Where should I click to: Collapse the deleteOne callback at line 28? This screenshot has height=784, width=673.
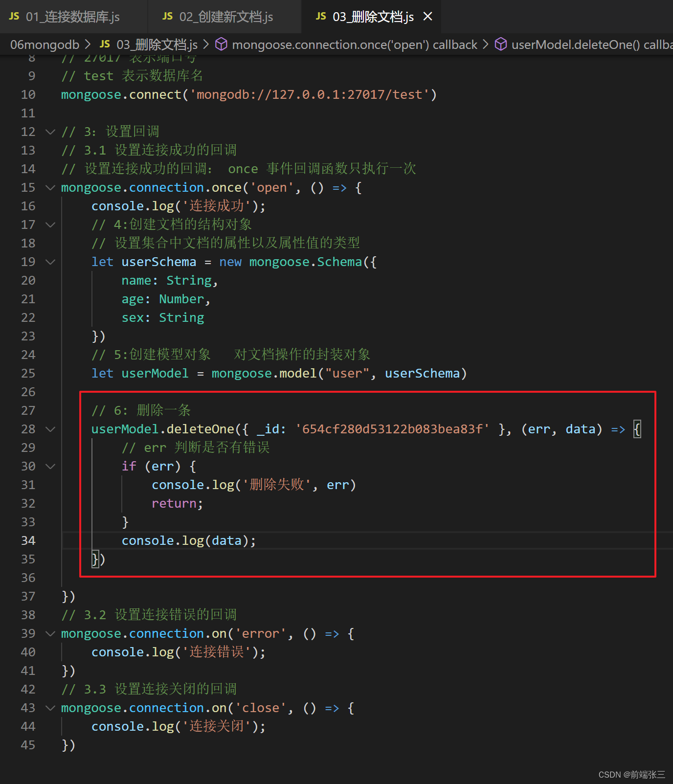click(x=50, y=429)
